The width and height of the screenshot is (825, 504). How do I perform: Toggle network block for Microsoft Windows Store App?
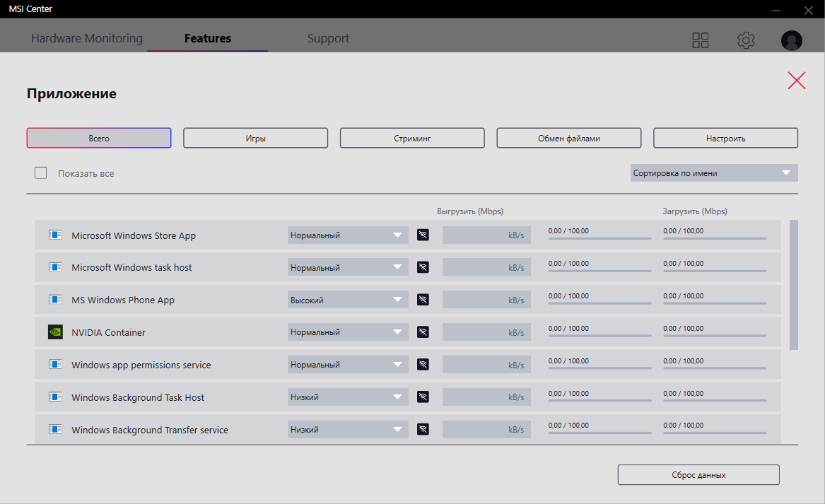(x=423, y=235)
